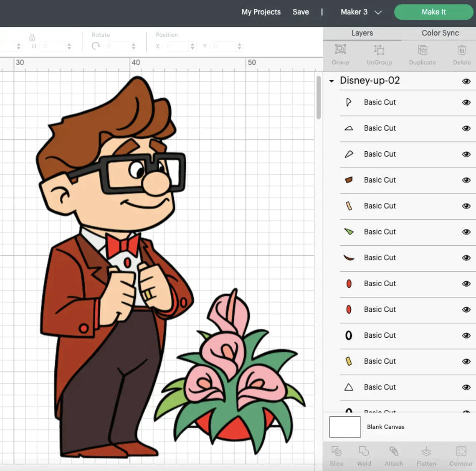This screenshot has width=476, height=471.
Task: Click the Weld tool icon
Action: [364, 452]
